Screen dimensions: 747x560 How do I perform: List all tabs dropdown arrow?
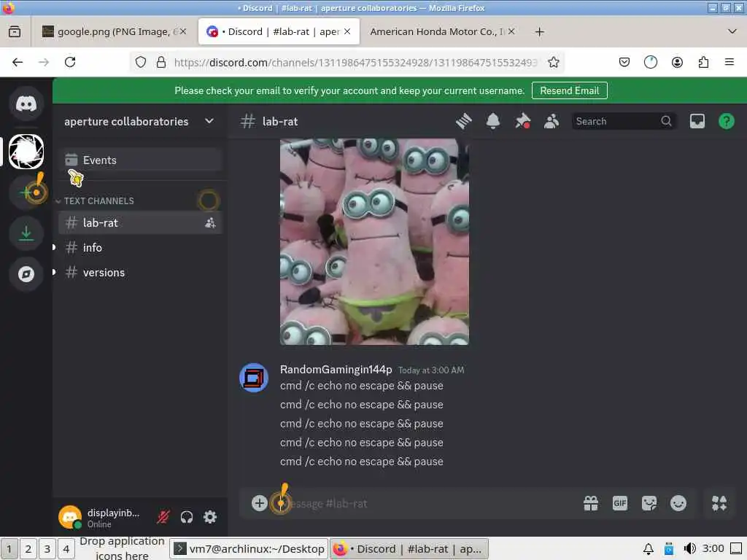[x=732, y=31]
